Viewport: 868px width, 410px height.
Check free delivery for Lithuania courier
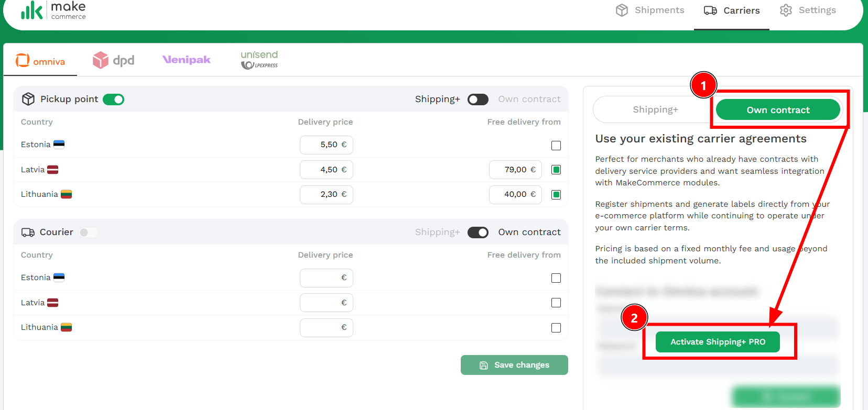[556, 328]
